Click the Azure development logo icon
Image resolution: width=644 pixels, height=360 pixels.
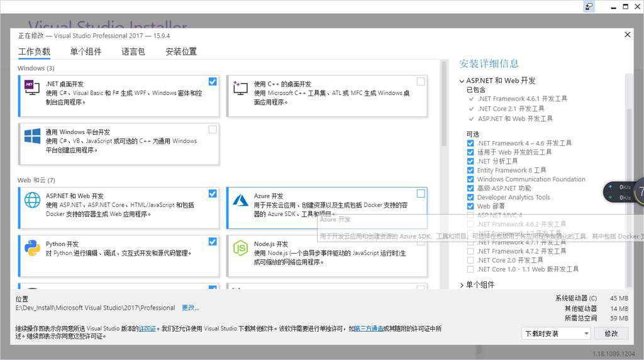pos(240,200)
